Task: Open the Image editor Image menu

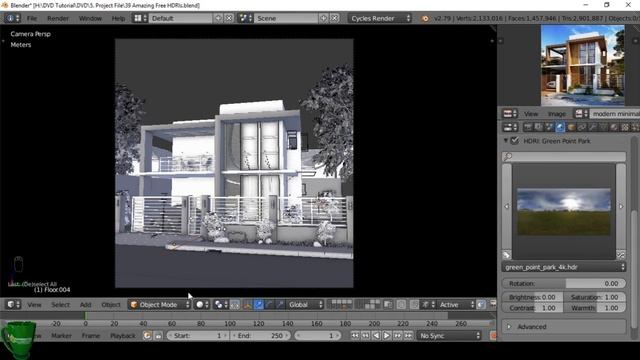Action: (557, 114)
